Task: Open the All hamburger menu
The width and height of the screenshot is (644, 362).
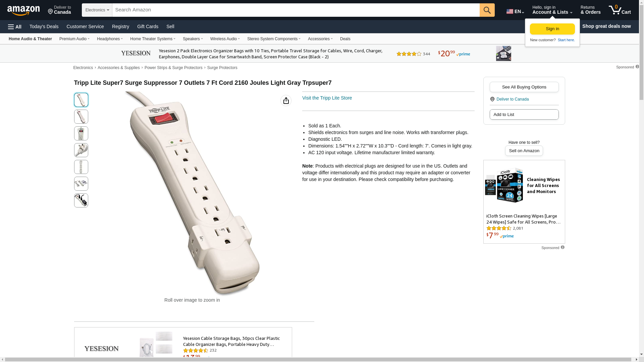Action: [x=15, y=27]
